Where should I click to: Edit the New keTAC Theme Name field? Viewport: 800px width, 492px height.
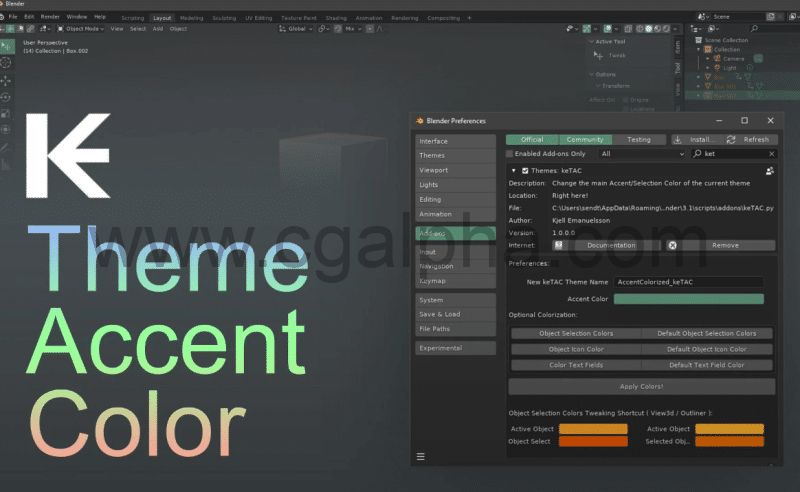click(x=688, y=282)
